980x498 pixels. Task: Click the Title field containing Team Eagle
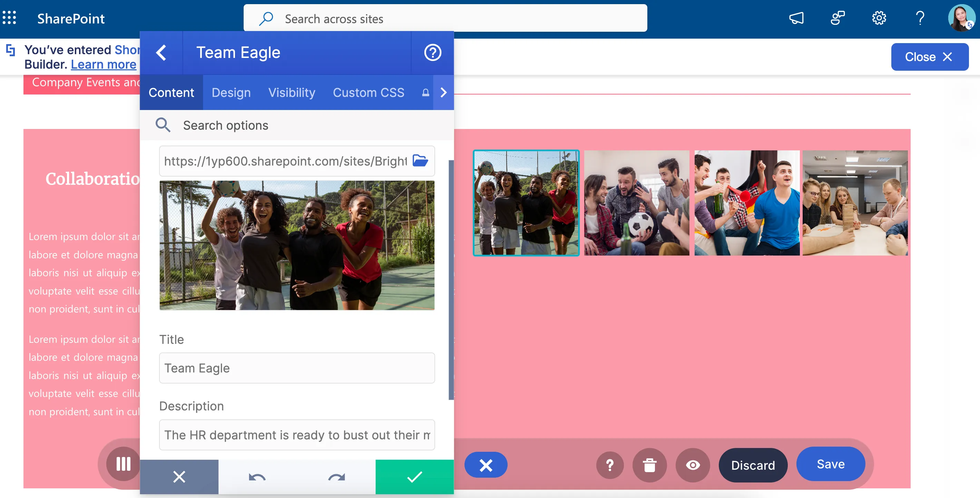coord(297,368)
